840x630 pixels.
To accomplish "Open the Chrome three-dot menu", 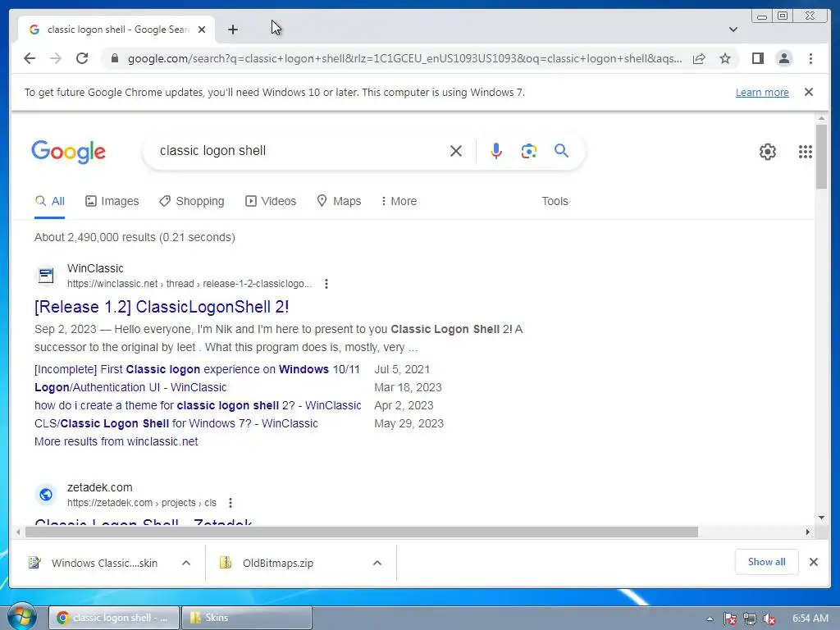I will pos(810,58).
